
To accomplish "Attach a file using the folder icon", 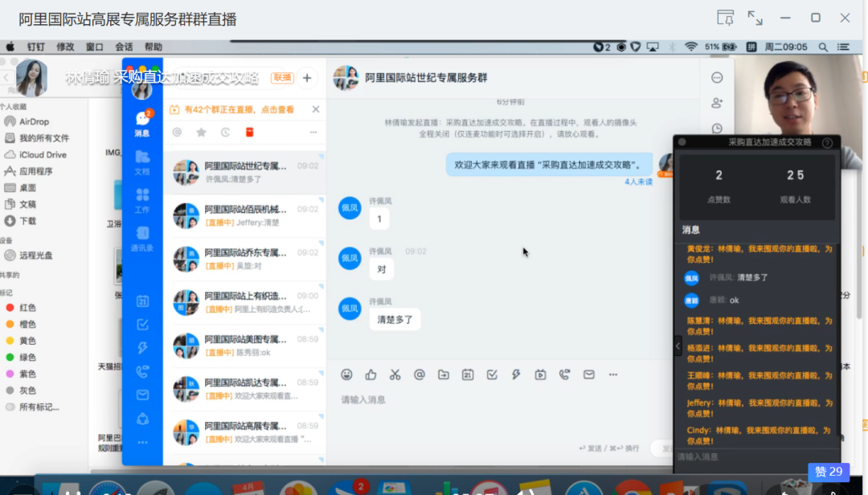I will coord(444,374).
